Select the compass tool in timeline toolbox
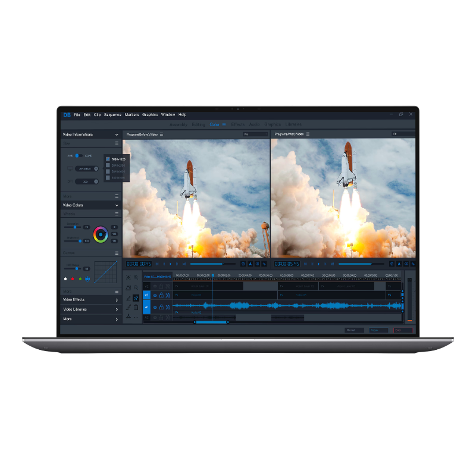Viewport: 476px width, 476px height. tap(129, 317)
